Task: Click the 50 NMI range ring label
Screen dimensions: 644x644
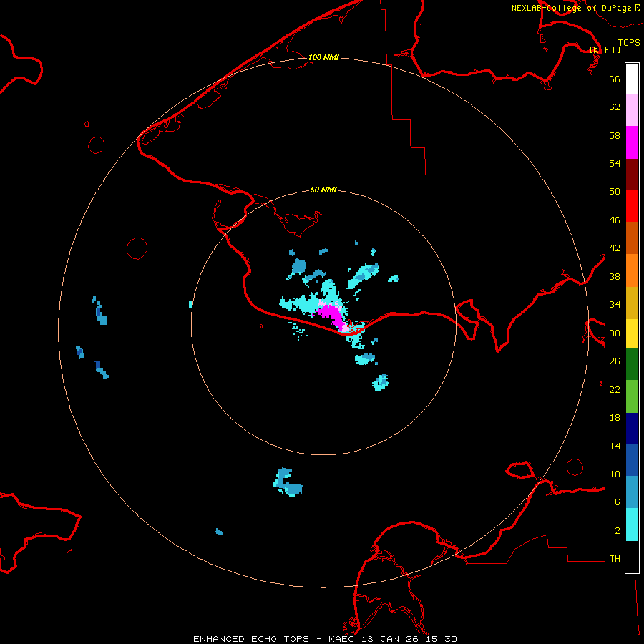Action: 323,190
